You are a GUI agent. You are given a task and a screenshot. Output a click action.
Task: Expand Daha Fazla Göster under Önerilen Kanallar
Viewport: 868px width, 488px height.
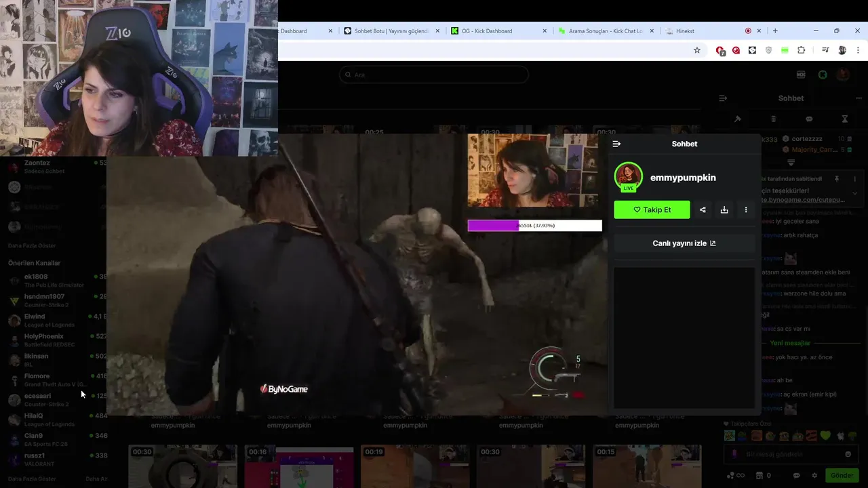(x=32, y=479)
